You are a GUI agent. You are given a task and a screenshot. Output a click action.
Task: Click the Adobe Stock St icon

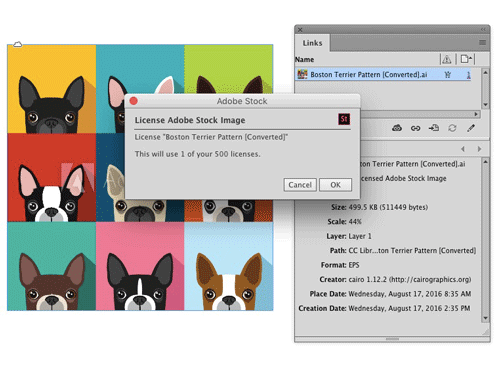click(x=344, y=119)
